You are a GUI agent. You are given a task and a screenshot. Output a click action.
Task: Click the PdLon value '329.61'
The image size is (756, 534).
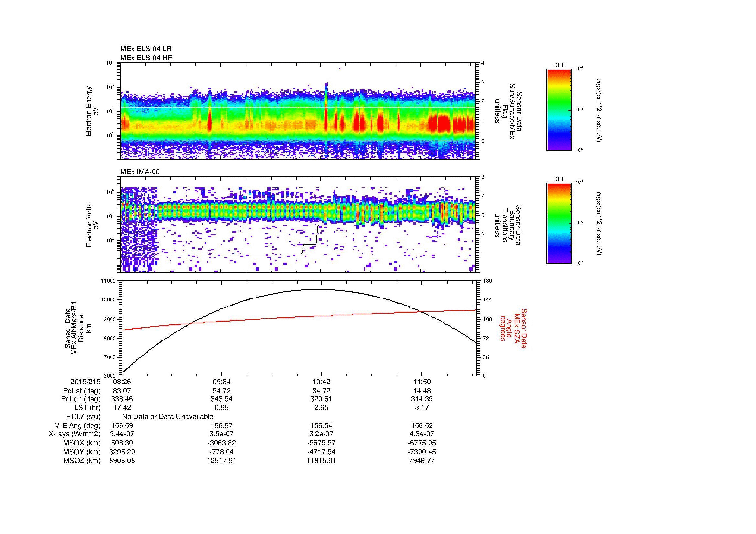click(321, 399)
